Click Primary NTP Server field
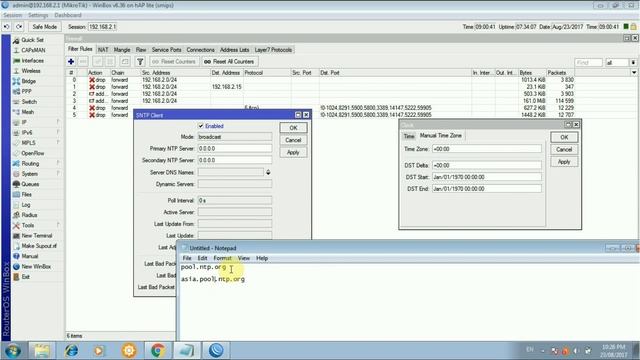The width and height of the screenshot is (640, 360). [x=235, y=149]
